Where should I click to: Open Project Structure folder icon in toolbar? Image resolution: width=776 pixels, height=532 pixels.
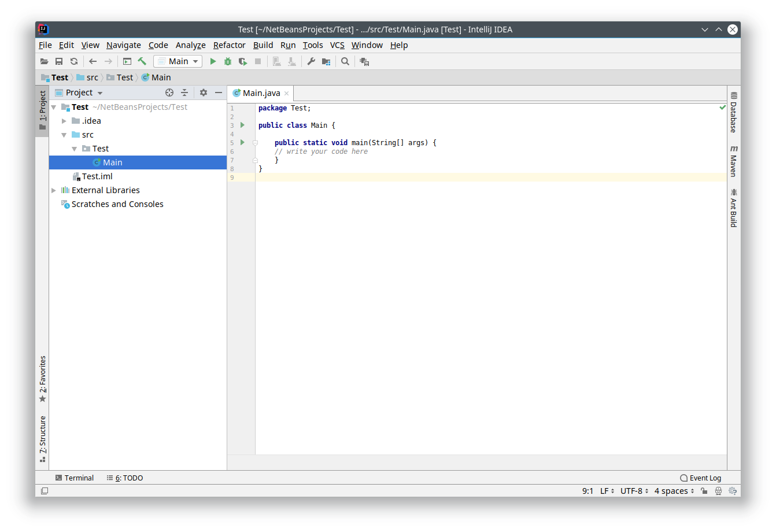326,61
